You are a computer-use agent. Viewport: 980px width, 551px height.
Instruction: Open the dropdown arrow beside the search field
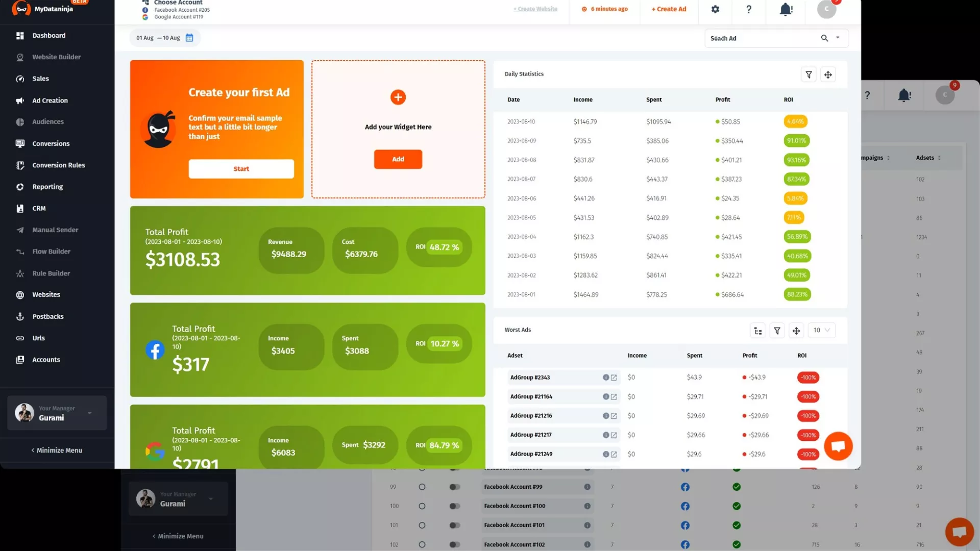(838, 38)
